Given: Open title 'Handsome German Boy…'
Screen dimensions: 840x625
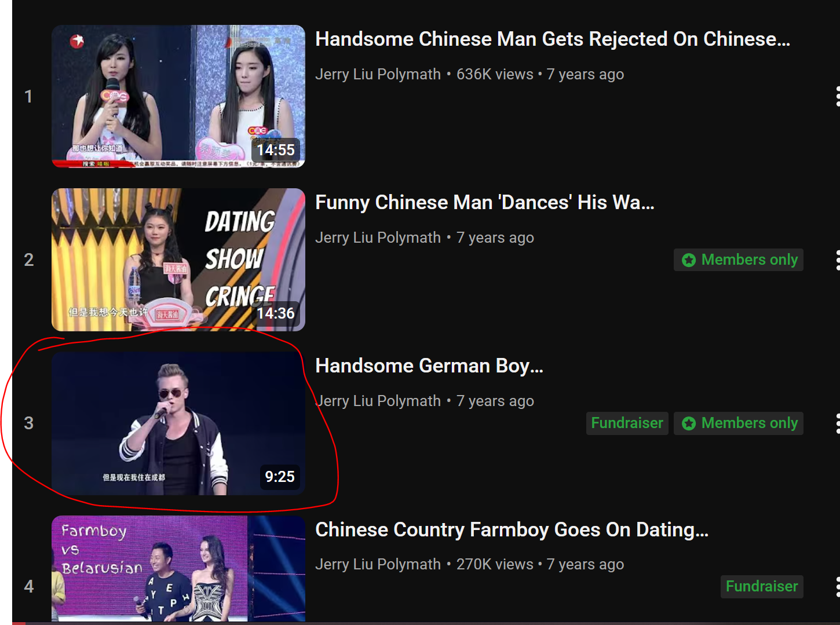Looking at the screenshot, I should 429,366.
